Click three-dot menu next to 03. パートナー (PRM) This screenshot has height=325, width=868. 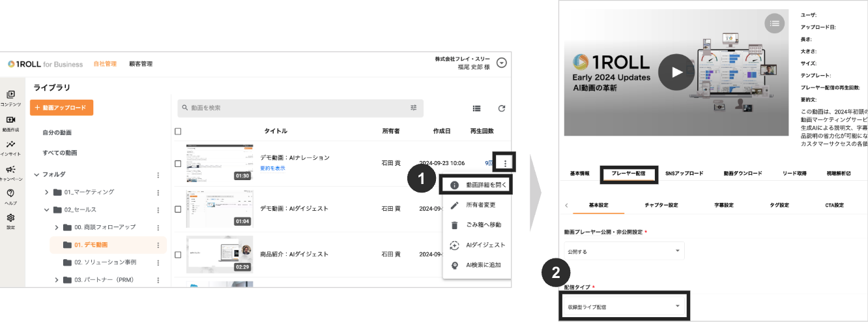click(158, 280)
